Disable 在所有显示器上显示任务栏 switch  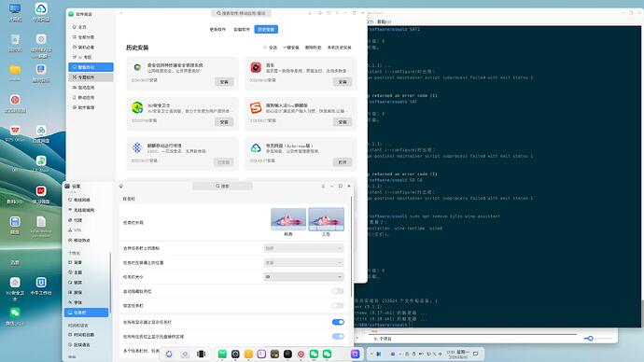tap(338, 322)
